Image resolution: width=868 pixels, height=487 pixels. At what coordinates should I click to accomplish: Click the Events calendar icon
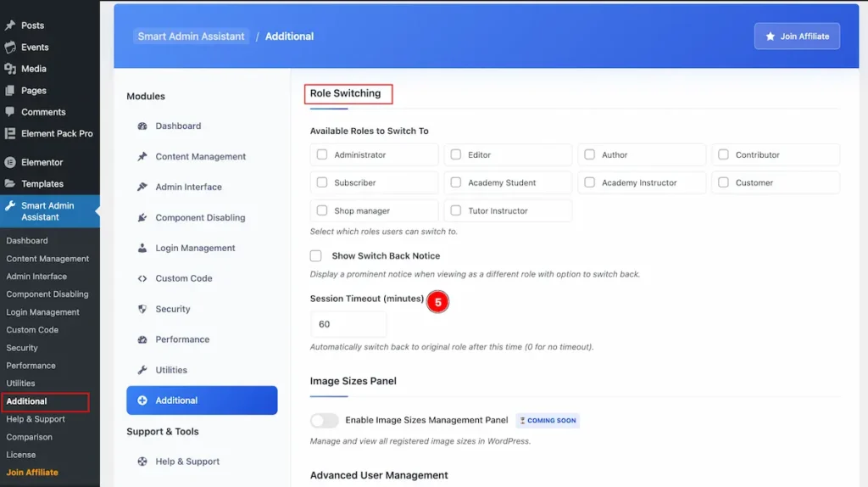[x=10, y=48]
